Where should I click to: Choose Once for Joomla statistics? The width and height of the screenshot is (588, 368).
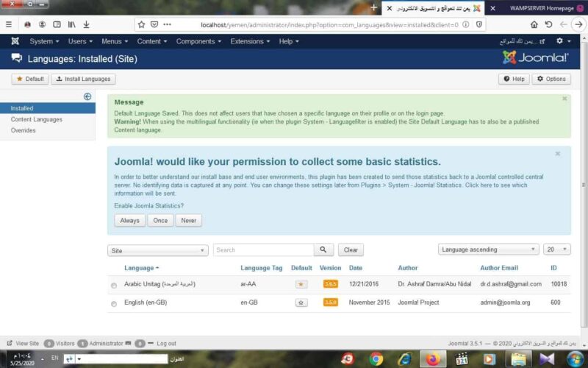pyautogui.click(x=160, y=220)
